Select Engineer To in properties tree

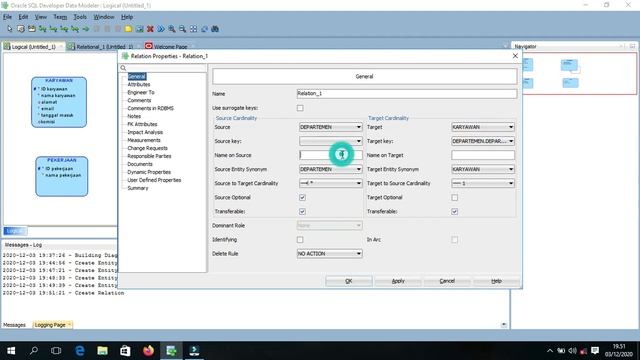tap(141, 93)
